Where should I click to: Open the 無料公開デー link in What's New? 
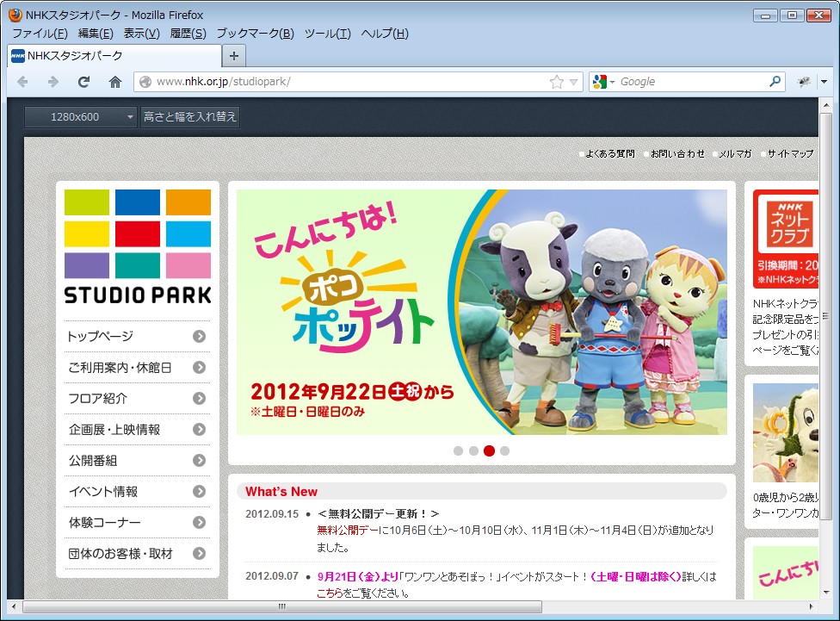tap(347, 531)
